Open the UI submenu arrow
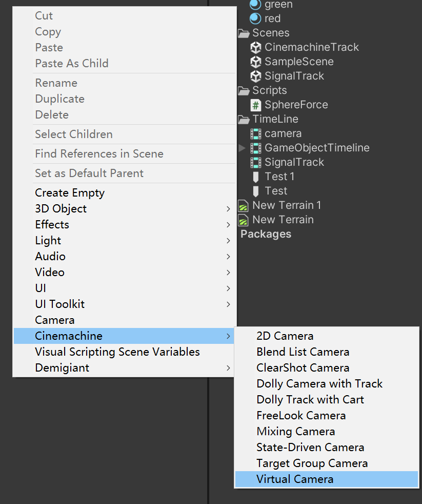 [x=228, y=288]
